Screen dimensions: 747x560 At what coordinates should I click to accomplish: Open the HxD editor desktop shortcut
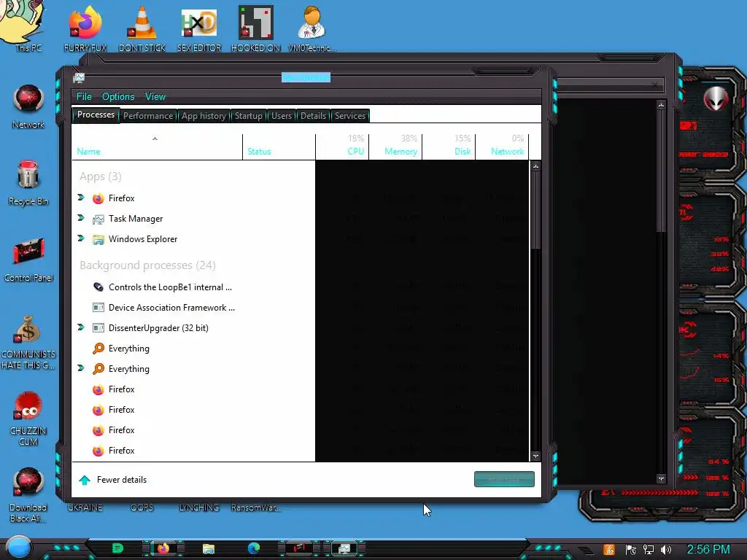tap(199, 28)
